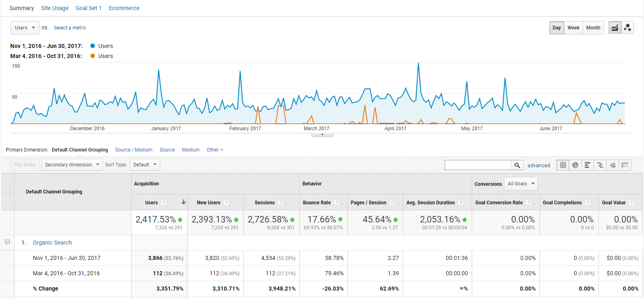Switch to line chart view
This screenshot has height=299, width=644.
tap(615, 28)
